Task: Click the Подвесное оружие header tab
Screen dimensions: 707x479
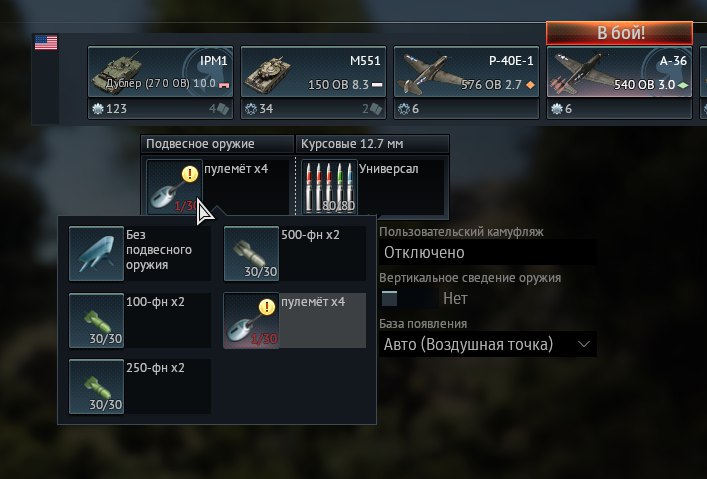Action: [217, 144]
